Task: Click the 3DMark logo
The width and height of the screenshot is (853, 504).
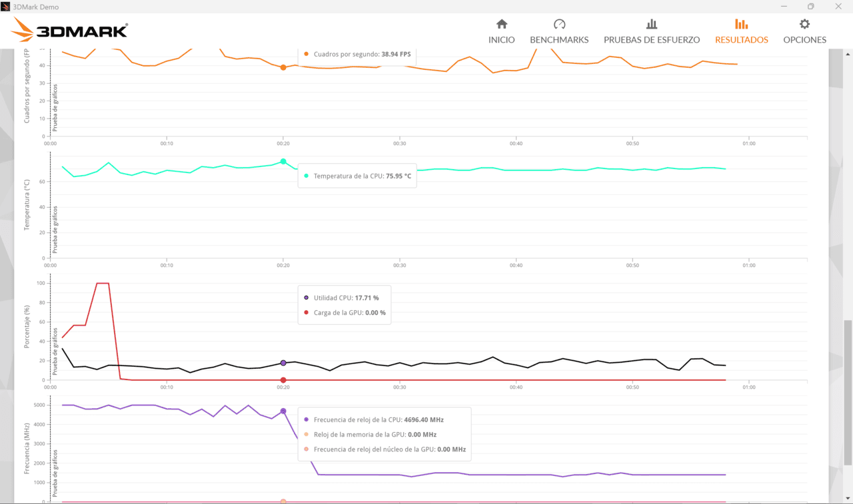Action: pos(69,30)
